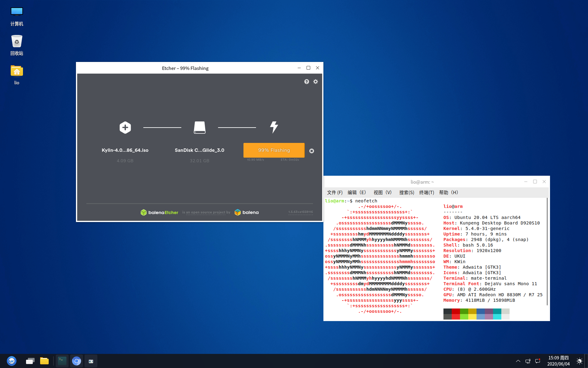Click the drive icon in Etcher
The image size is (588, 368).
tap(200, 127)
